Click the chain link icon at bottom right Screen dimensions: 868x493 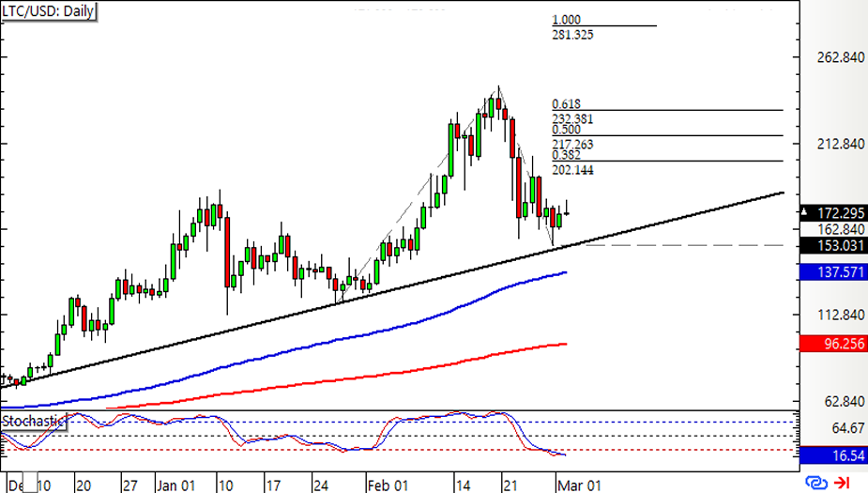click(x=816, y=483)
